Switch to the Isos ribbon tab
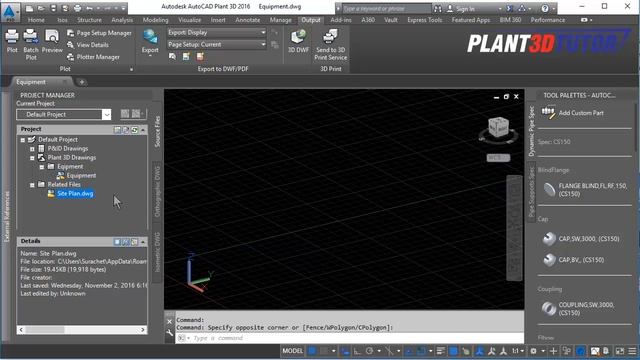The width and height of the screenshot is (640, 360). (x=62, y=20)
